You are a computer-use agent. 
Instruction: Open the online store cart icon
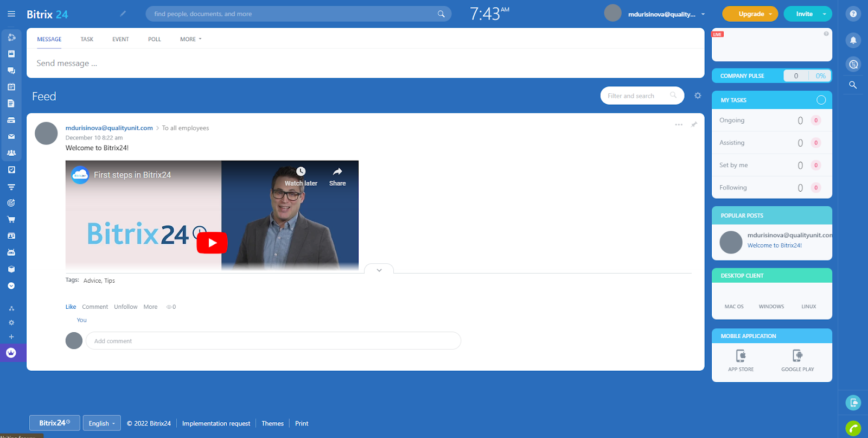(x=11, y=220)
